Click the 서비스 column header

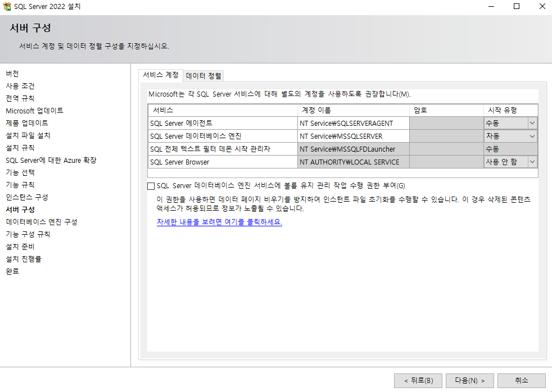[223, 110]
